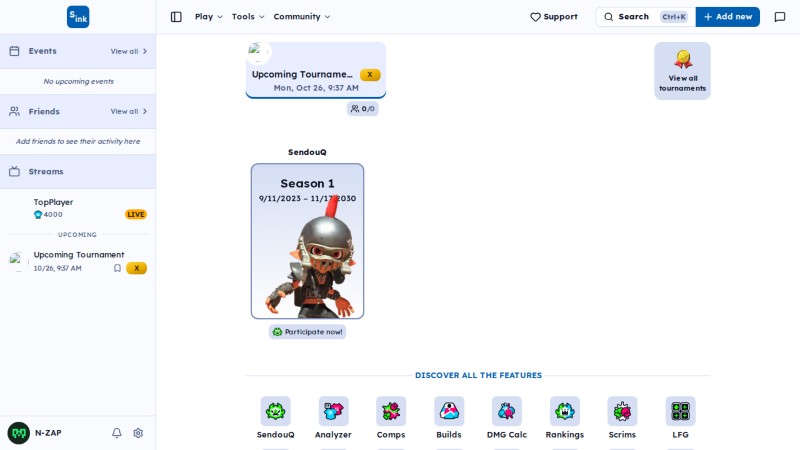Click the Events calendar icon

coord(14,51)
